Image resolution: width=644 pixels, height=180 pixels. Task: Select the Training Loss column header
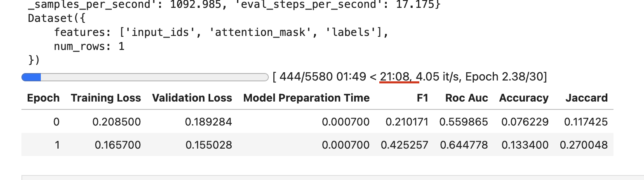tap(106, 98)
